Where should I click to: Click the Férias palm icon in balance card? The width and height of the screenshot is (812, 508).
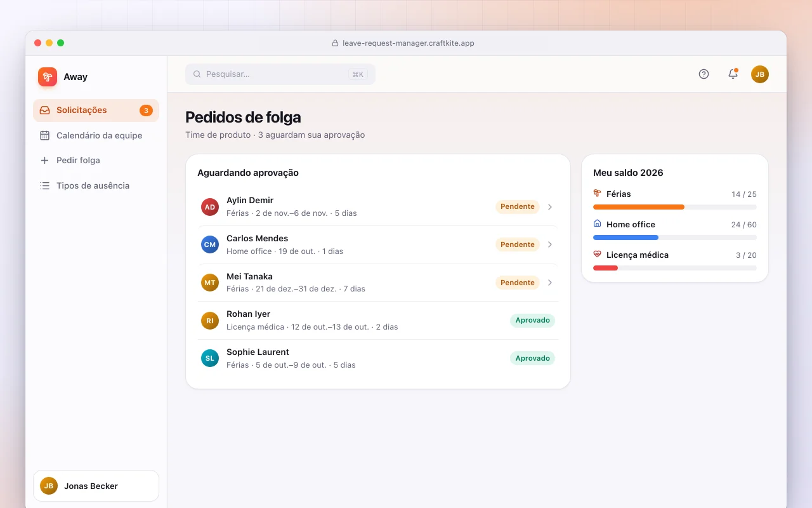(x=597, y=193)
